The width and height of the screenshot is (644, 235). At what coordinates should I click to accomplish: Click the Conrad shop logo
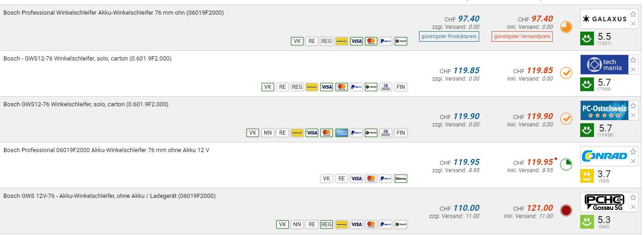(x=603, y=156)
